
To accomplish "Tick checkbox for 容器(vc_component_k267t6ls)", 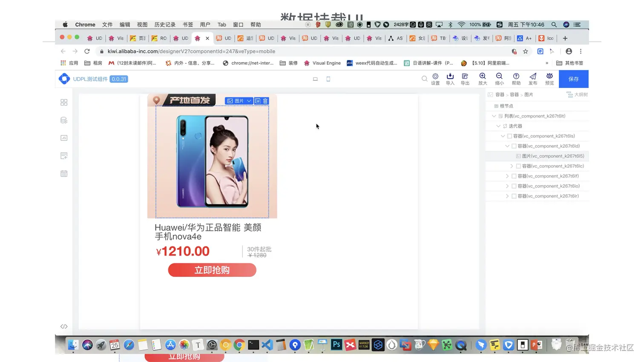I will point(509,136).
